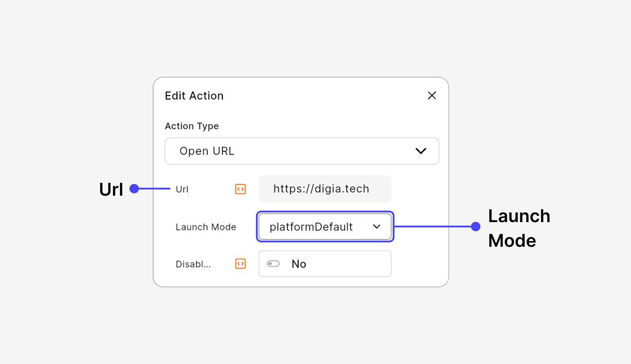
Task: Click the 'https://digia.tech' Url input field
Action: click(x=324, y=189)
